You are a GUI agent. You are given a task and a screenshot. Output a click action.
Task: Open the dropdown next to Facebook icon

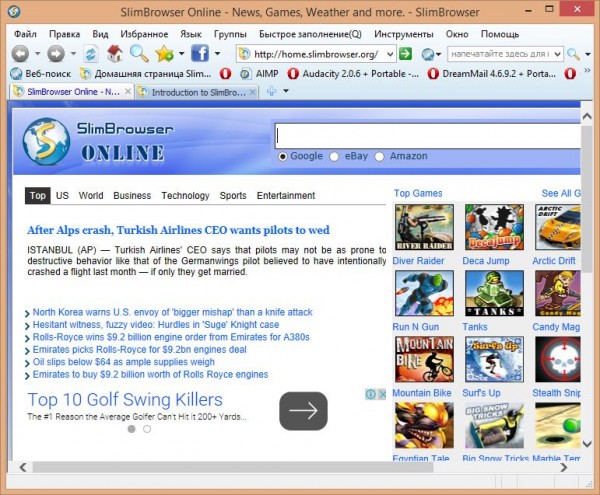(217, 53)
